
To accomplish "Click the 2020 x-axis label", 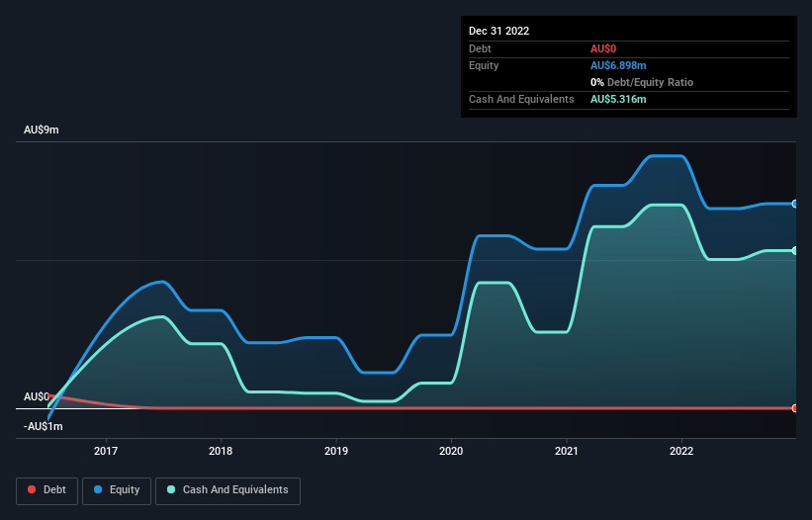I will point(451,451).
